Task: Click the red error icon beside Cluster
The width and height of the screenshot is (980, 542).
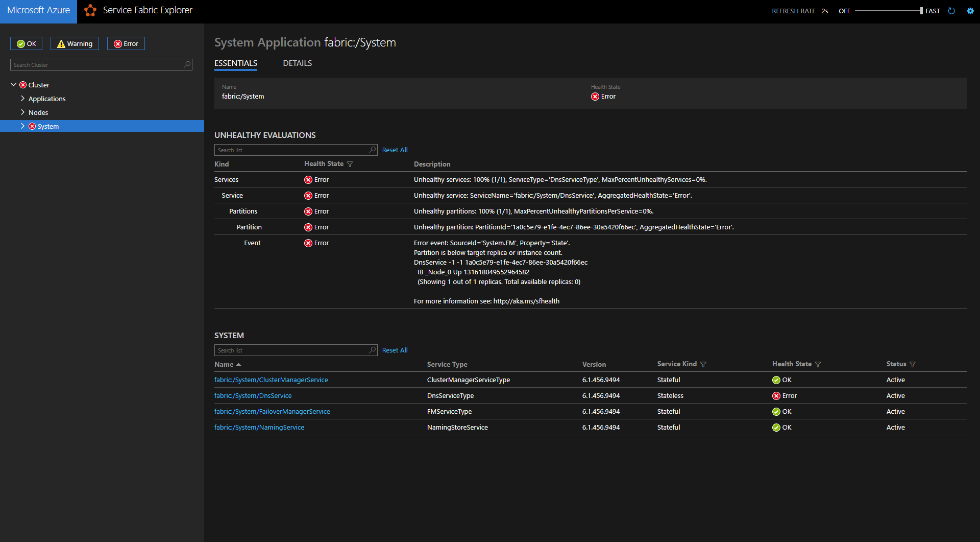Action: [x=23, y=85]
